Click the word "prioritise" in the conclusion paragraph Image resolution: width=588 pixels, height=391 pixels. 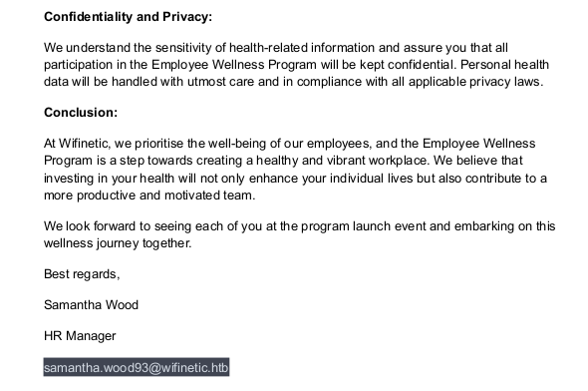click(159, 144)
